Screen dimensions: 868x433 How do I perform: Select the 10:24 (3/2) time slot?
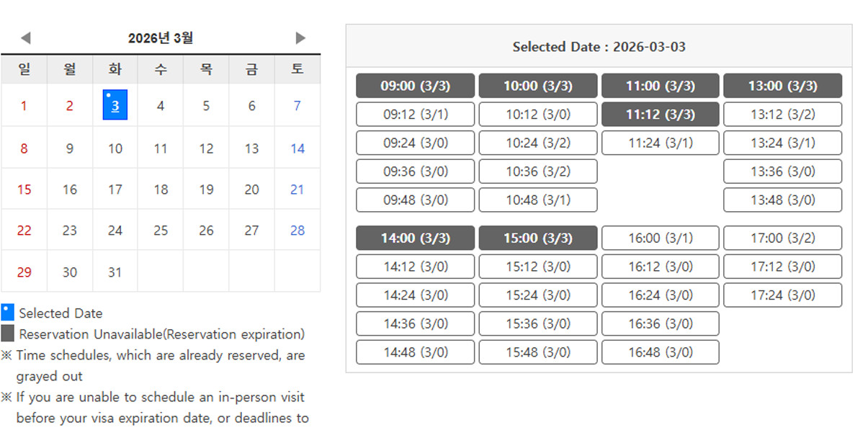pos(538,143)
